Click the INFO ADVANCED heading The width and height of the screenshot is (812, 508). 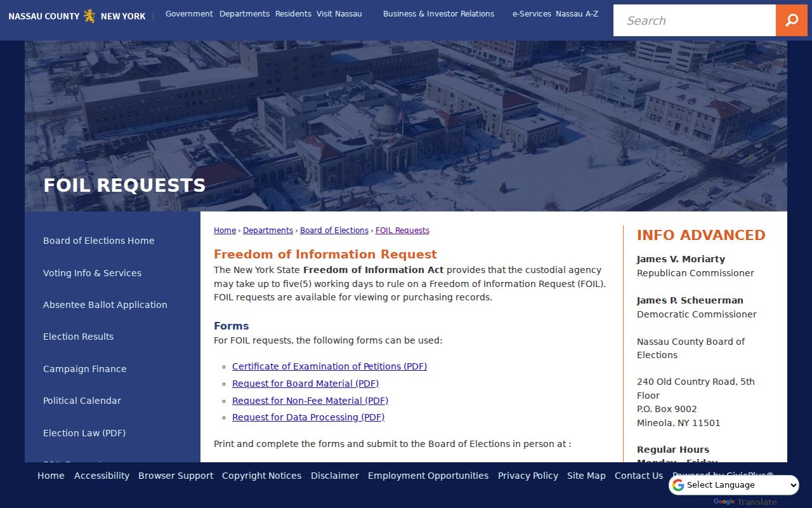click(701, 235)
